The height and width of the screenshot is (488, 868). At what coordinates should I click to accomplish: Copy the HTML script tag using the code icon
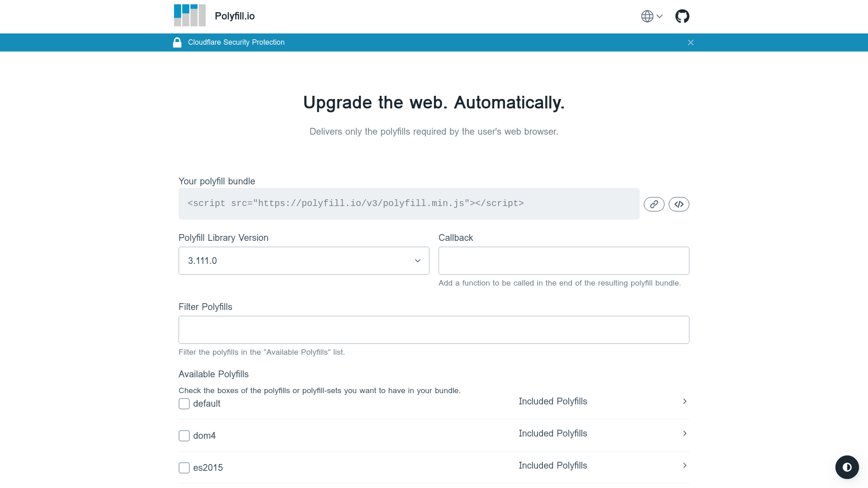[x=679, y=204]
